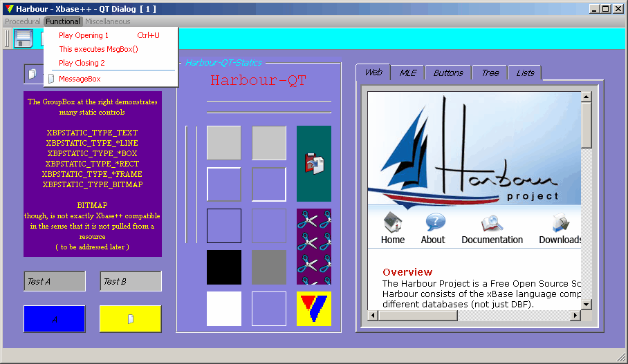Click the paste clipboard bitmap on teal panel
This screenshot has height=364, width=628.
click(x=315, y=164)
